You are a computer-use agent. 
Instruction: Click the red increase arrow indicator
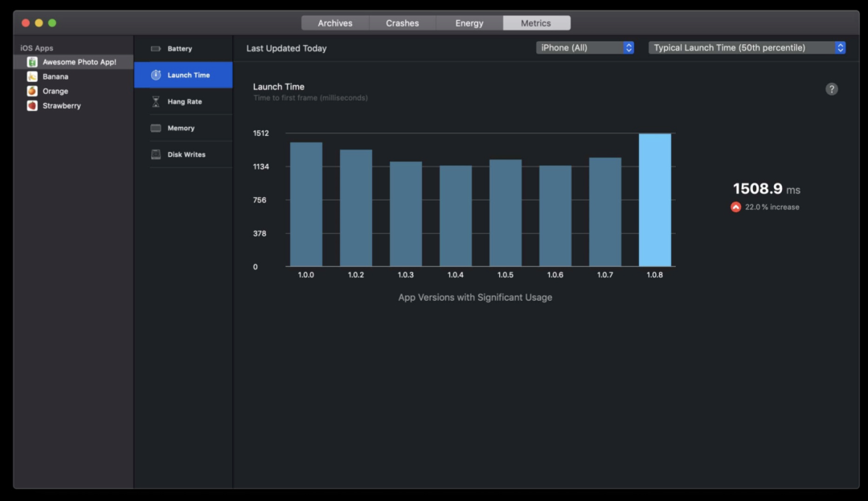[735, 207]
